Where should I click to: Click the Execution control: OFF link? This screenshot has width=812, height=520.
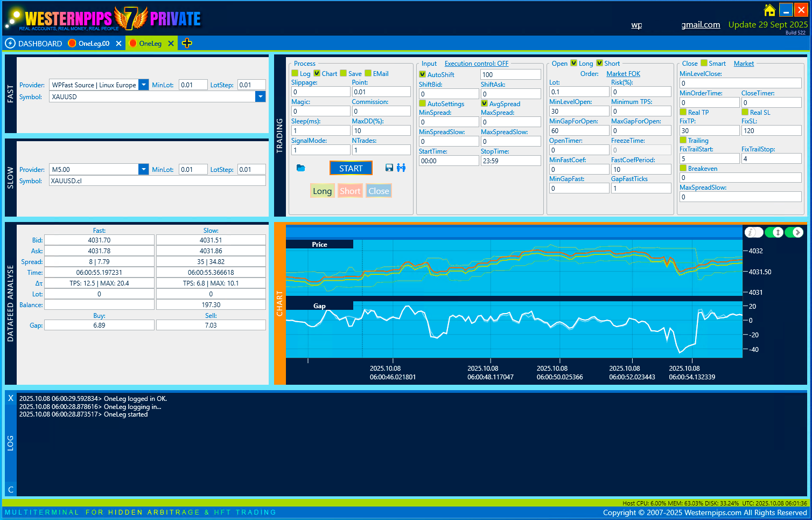(x=477, y=64)
